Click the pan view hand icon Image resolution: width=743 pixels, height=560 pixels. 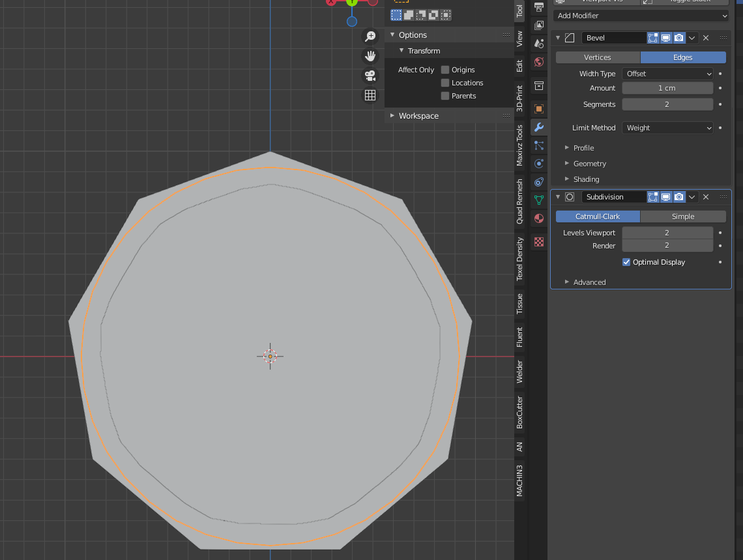[x=370, y=56]
